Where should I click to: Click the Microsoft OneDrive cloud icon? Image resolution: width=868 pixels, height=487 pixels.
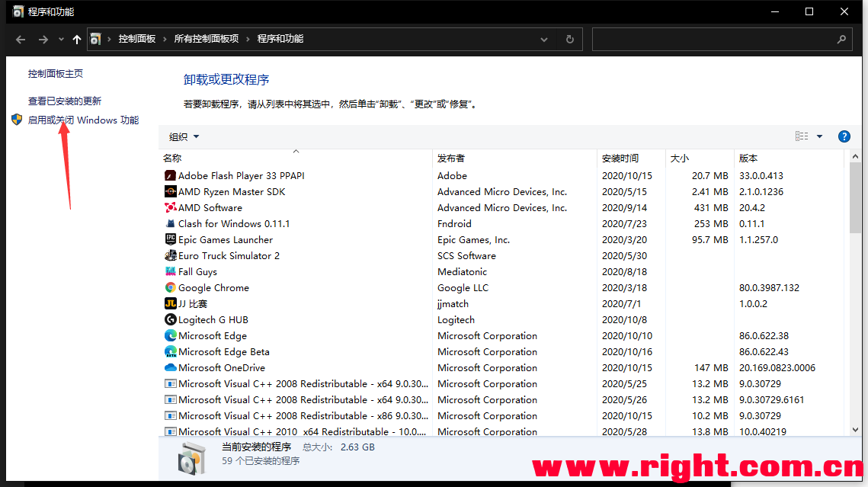[x=171, y=368]
